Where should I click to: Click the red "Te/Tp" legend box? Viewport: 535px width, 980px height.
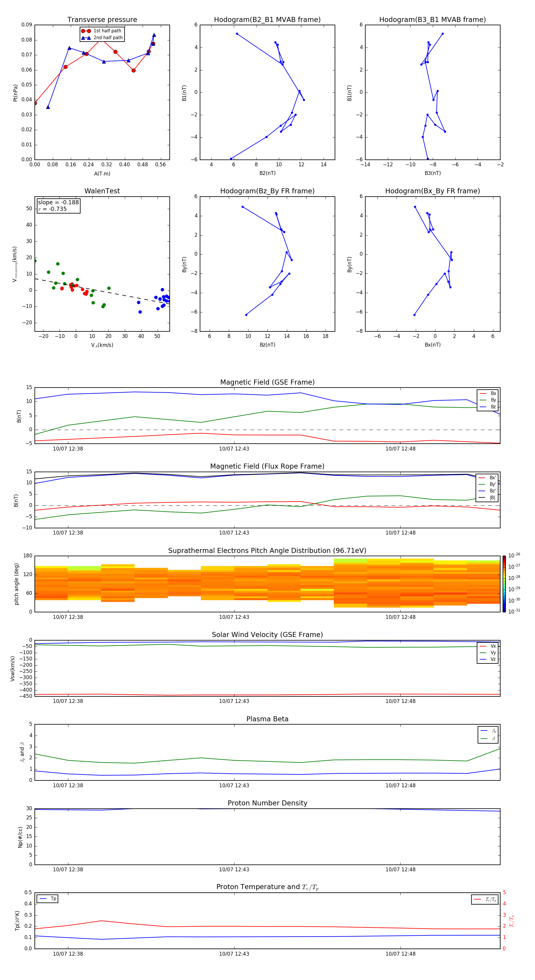click(x=485, y=899)
